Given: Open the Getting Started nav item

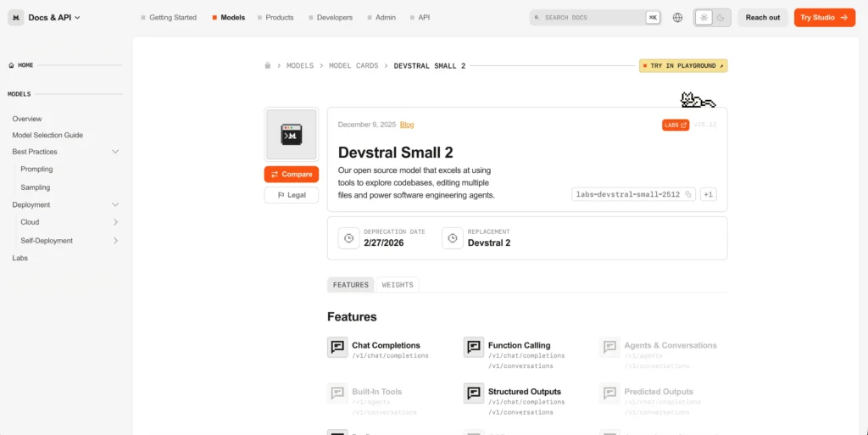Looking at the screenshot, I should tap(169, 18).
